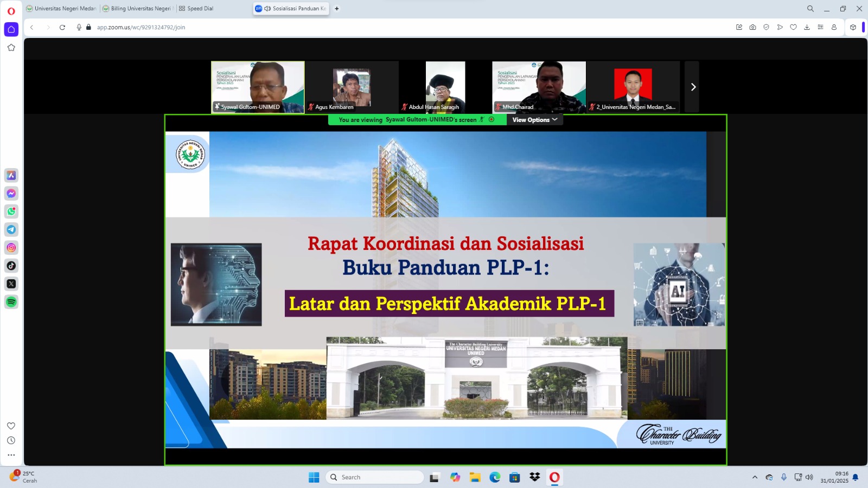Open system tray microphone indicator
Image resolution: width=868 pixels, height=488 pixels.
[783, 477]
